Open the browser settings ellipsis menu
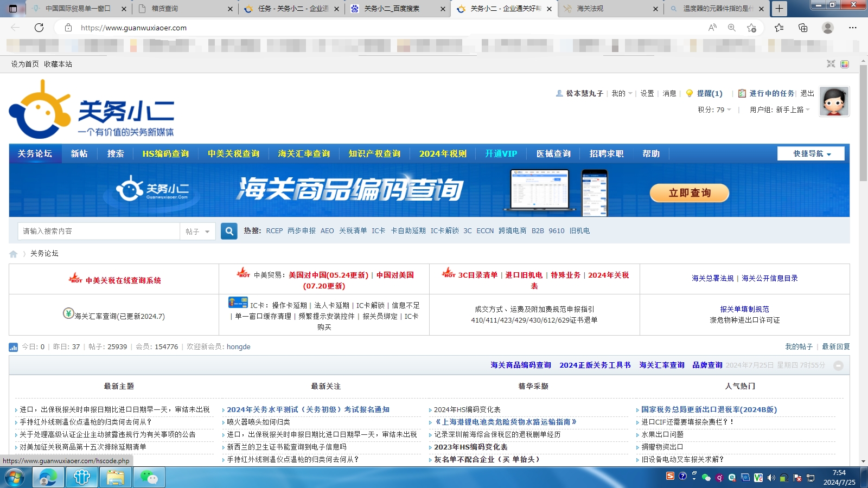The width and height of the screenshot is (868, 488). click(853, 28)
